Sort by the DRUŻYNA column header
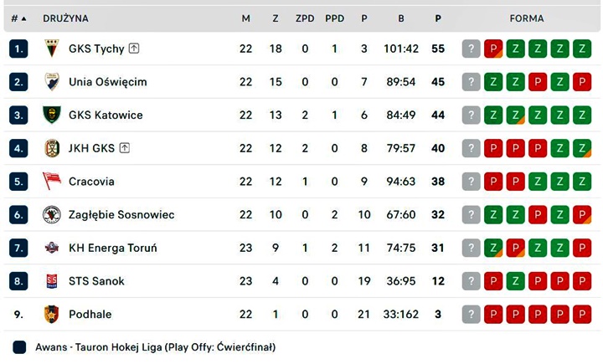 click(x=65, y=18)
